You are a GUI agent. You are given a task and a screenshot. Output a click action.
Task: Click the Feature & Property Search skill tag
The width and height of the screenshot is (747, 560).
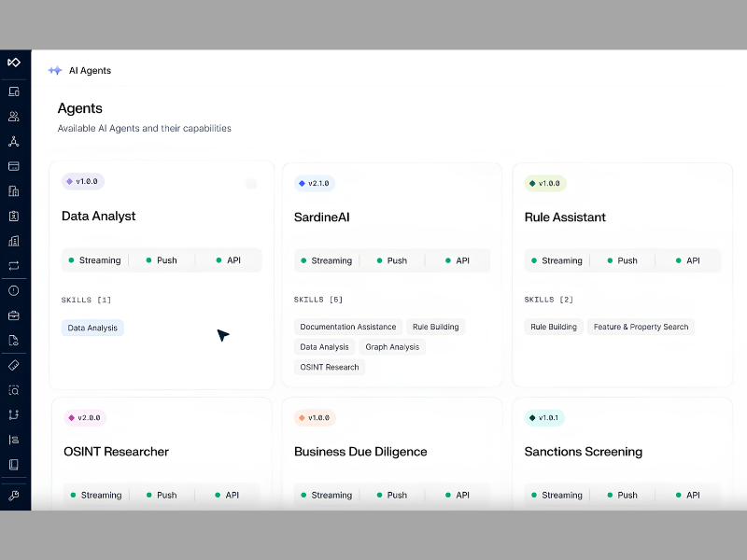pos(641,327)
